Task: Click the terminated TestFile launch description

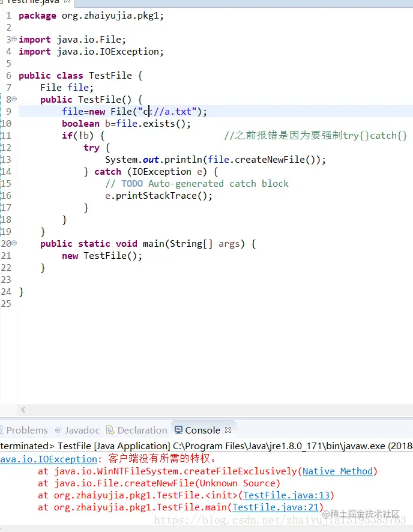Action: pos(206,446)
